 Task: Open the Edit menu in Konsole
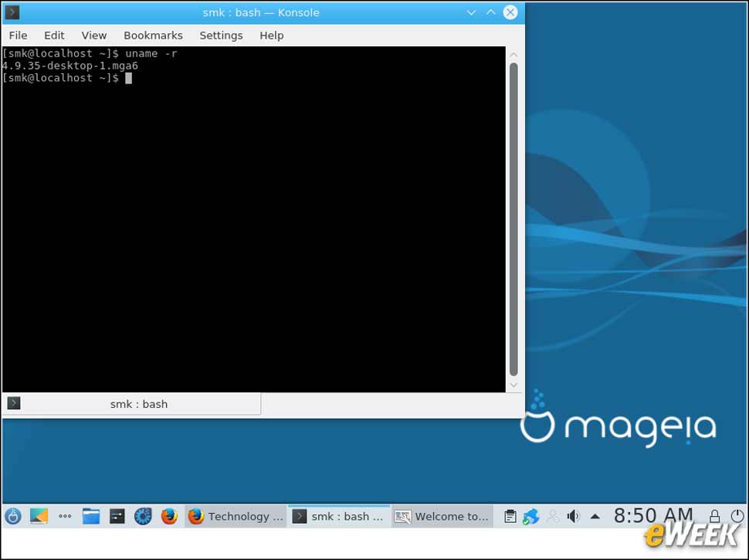(x=54, y=36)
